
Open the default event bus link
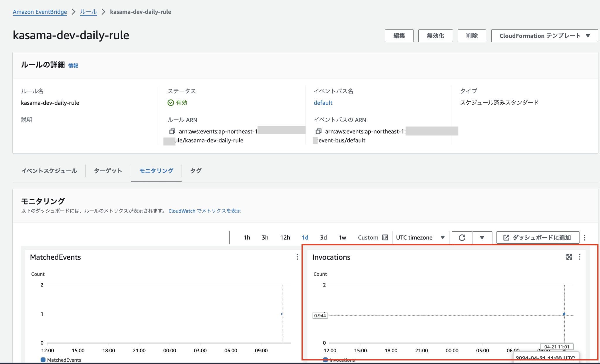tap(323, 102)
